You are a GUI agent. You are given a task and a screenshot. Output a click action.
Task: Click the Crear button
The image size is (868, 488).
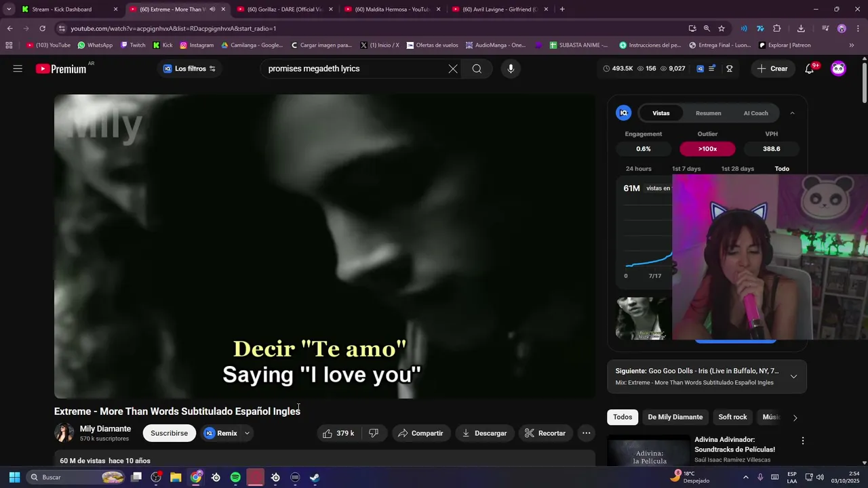772,68
